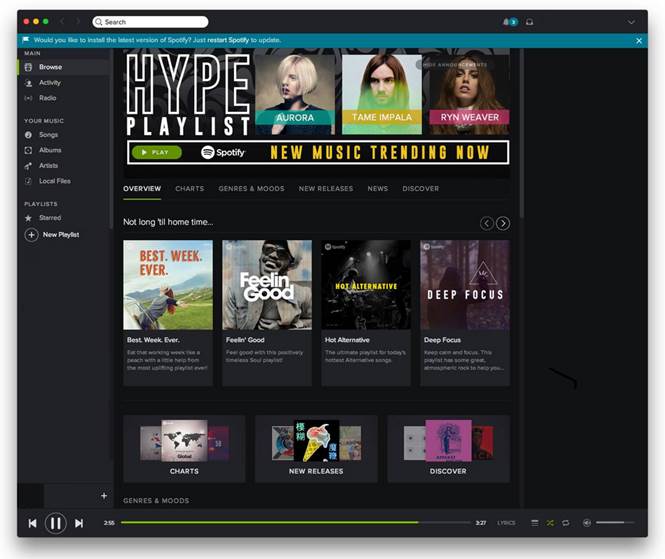This screenshot has width=665, height=559.
Task: Click the Hot Alternative title
Action: (x=347, y=340)
